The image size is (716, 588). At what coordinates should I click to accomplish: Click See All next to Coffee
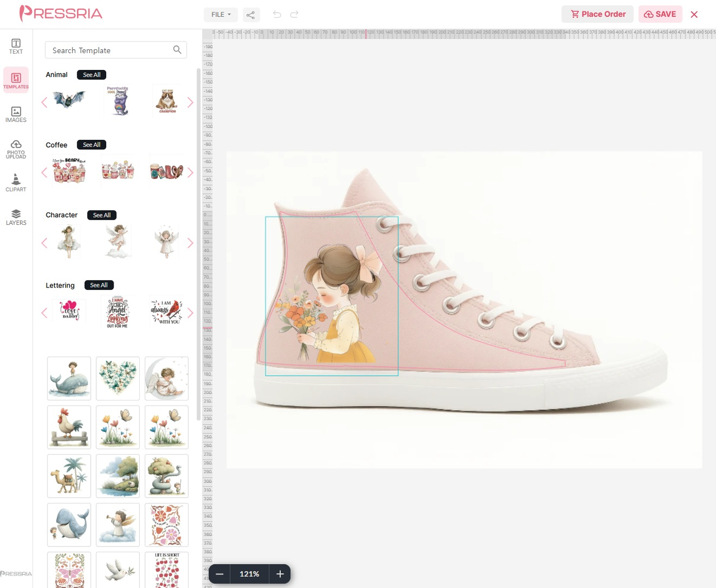click(92, 145)
